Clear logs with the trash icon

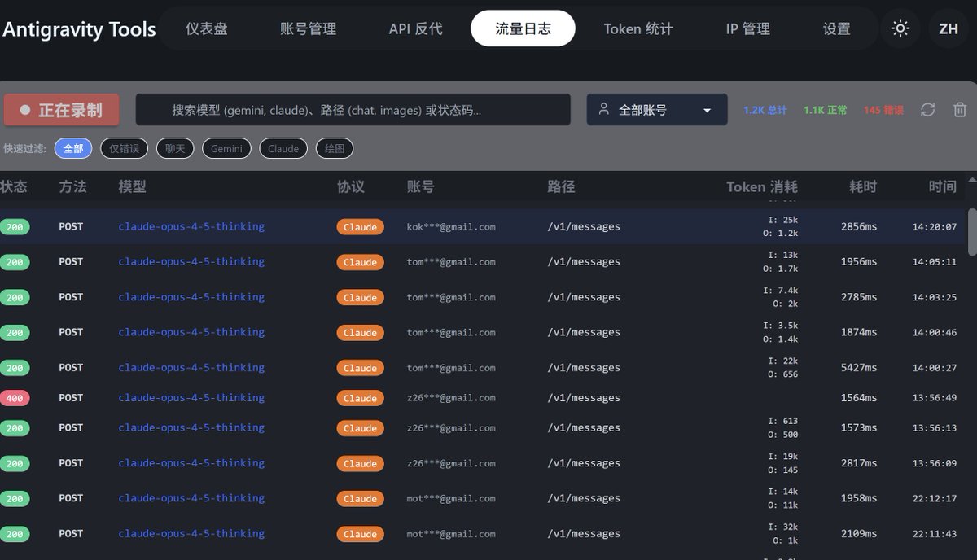click(x=960, y=110)
